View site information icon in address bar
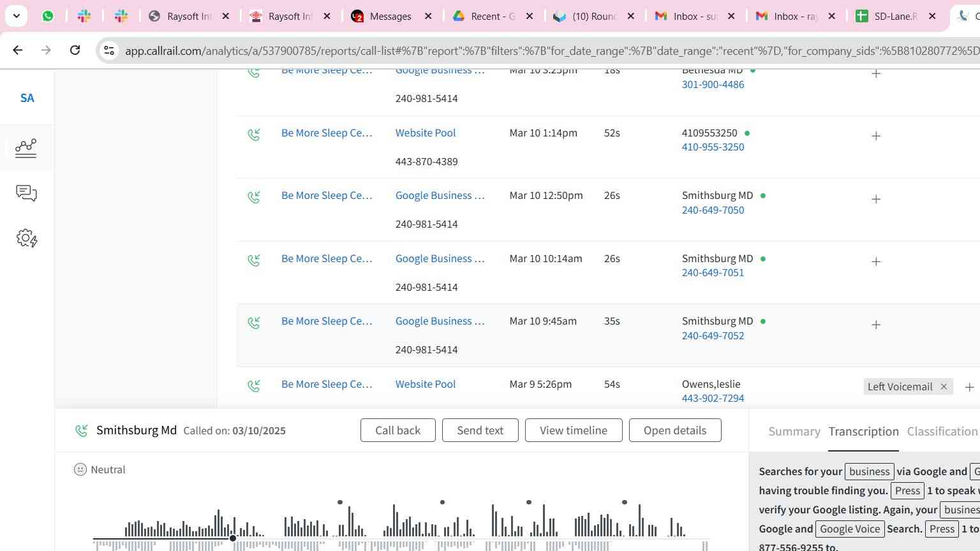 click(109, 50)
